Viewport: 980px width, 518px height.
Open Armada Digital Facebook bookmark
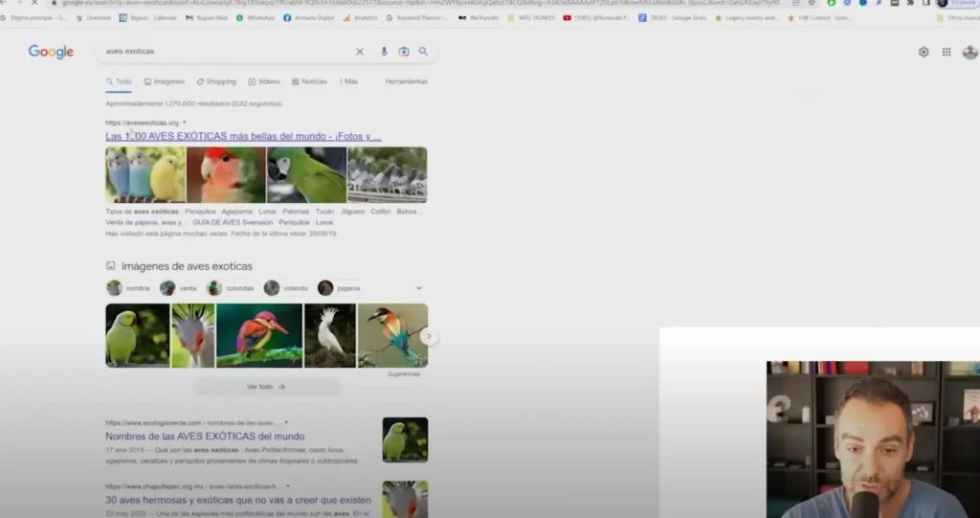click(309, 18)
